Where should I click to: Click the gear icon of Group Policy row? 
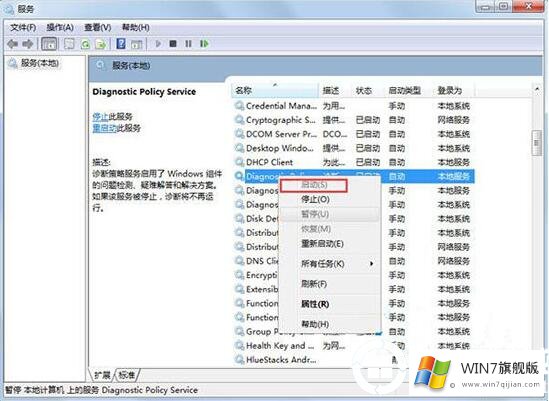click(x=239, y=331)
